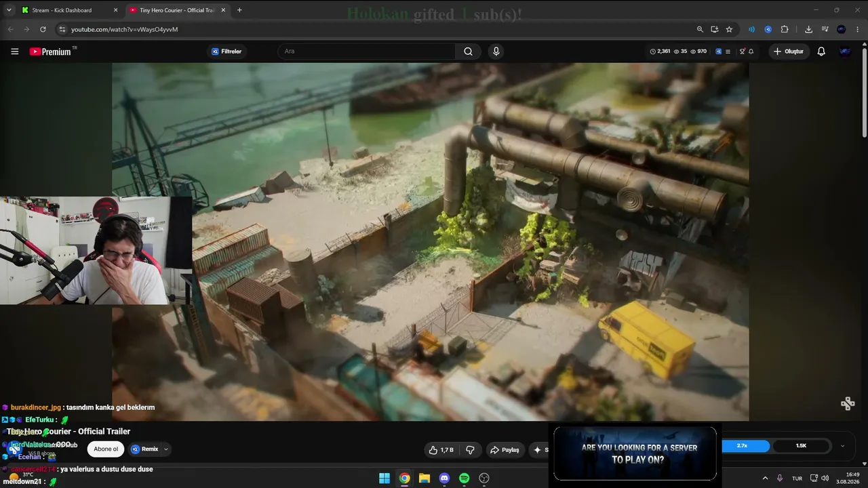Click the YouTube search magnifier button
Image resolution: width=868 pixels, height=488 pixels.
[x=468, y=52]
